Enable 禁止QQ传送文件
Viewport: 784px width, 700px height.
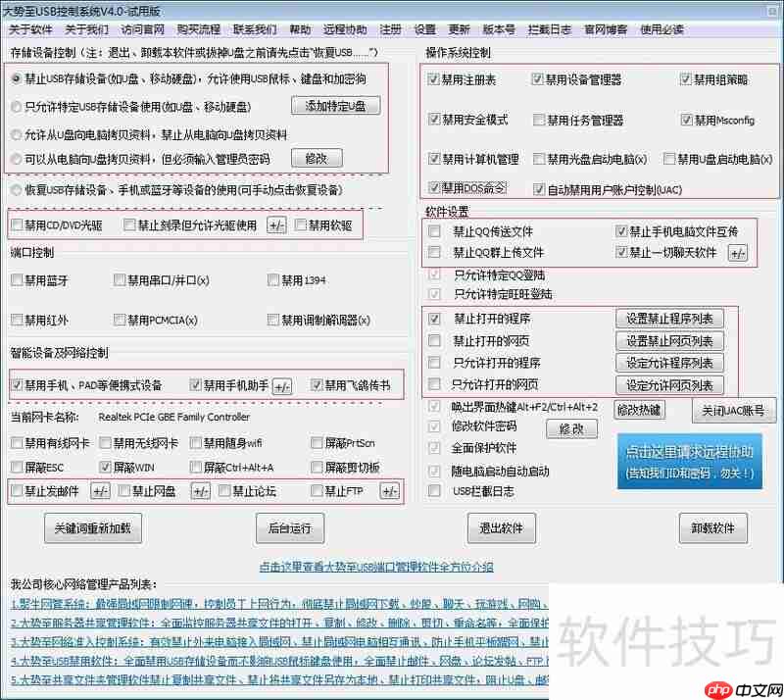click(433, 230)
